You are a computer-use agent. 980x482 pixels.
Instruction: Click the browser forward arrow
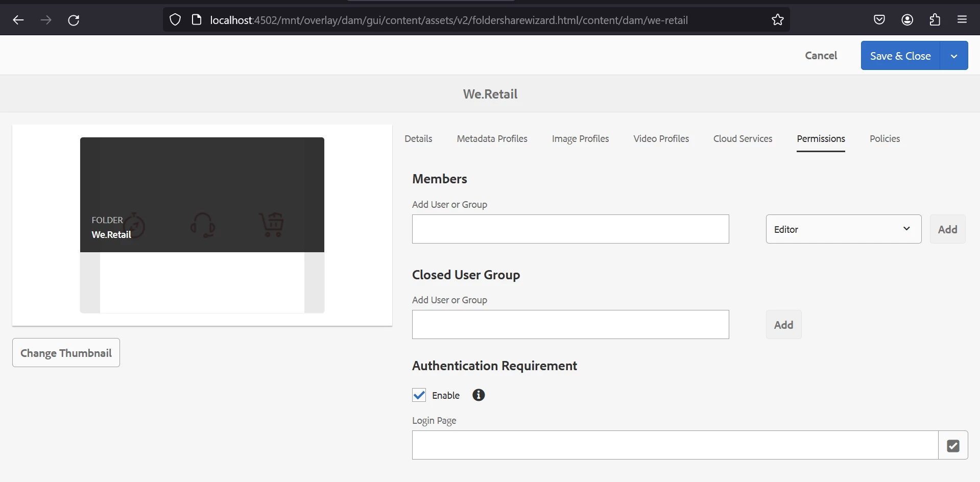point(46,20)
